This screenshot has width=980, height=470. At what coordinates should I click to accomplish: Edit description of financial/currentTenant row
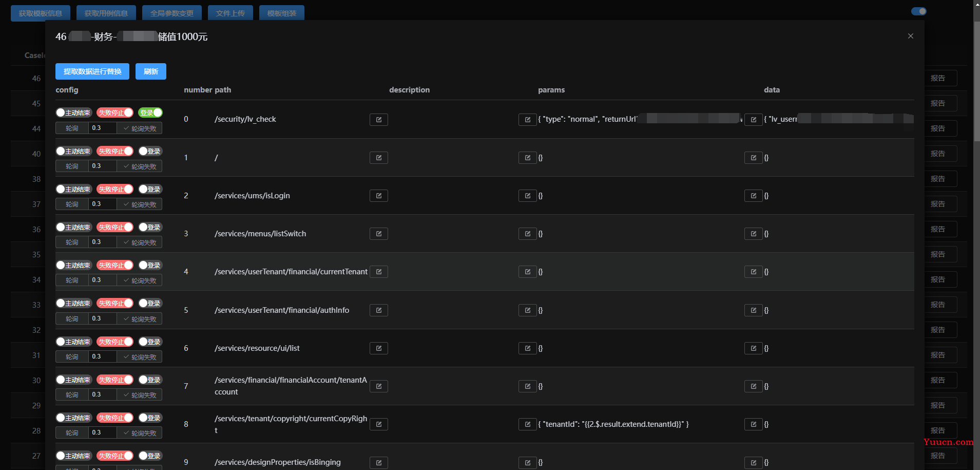(x=378, y=272)
